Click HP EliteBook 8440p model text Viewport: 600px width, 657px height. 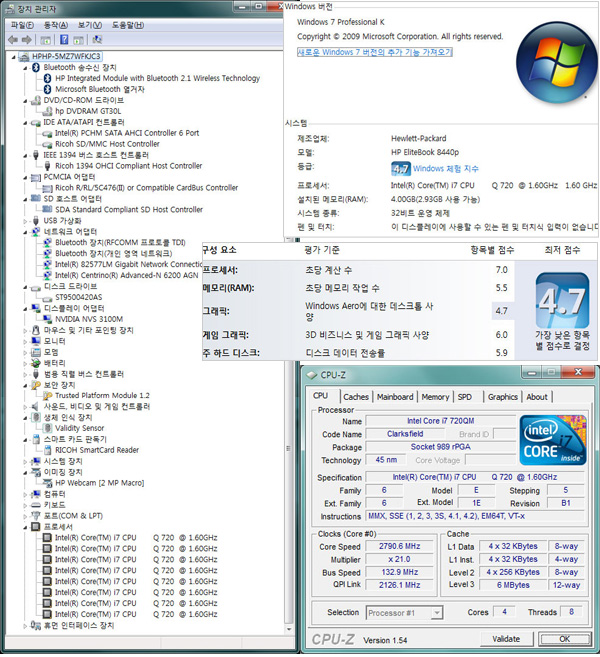point(425,152)
